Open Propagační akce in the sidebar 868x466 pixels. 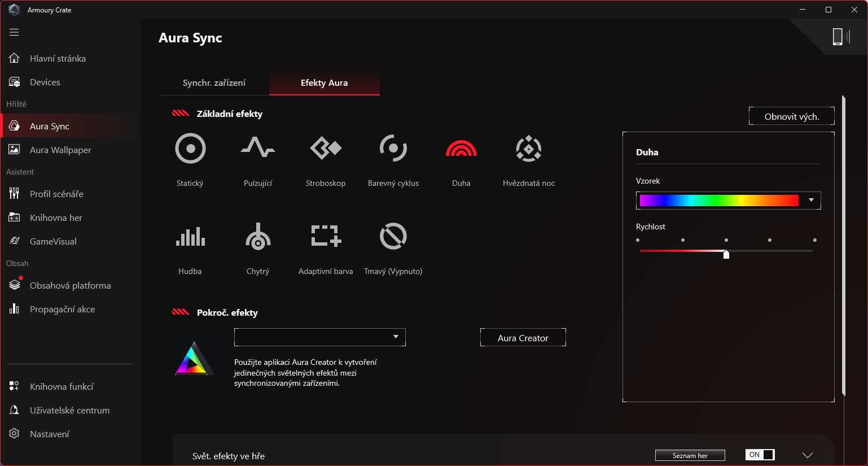[x=70, y=309]
